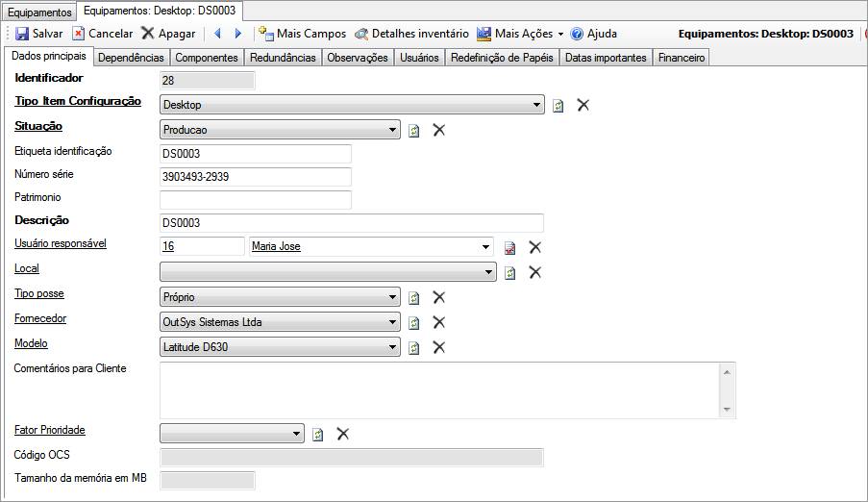This screenshot has width=868, height=502.
Task: Open Datas importantes tab
Action: click(x=606, y=58)
